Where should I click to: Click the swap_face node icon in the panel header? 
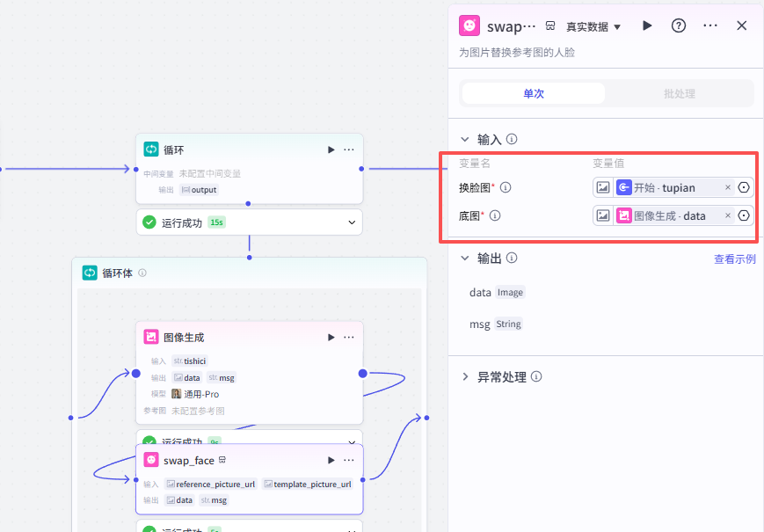[469, 26]
